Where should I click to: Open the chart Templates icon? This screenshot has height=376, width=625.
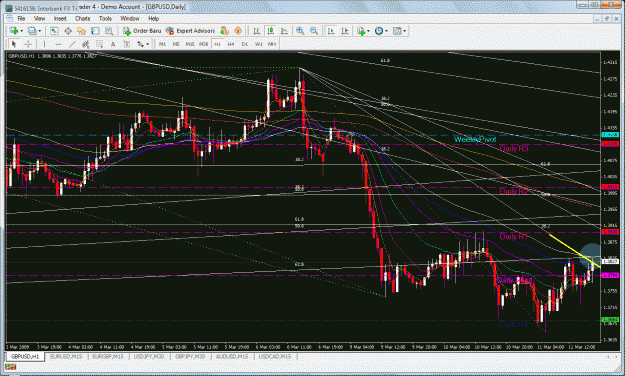pos(397,31)
